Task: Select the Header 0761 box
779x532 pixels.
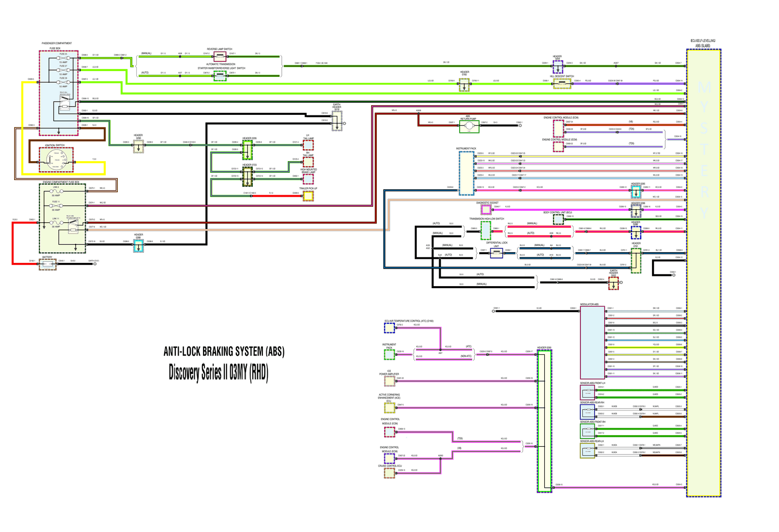Action: tap(636, 260)
